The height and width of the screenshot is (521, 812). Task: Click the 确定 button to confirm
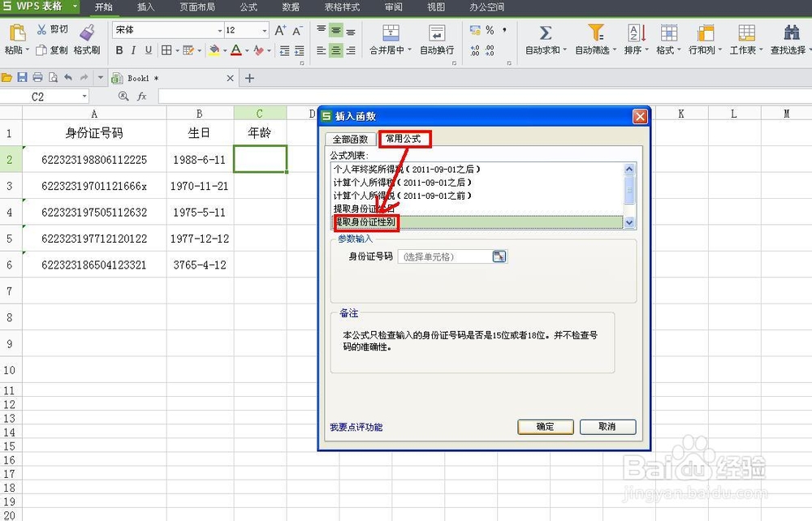point(544,427)
